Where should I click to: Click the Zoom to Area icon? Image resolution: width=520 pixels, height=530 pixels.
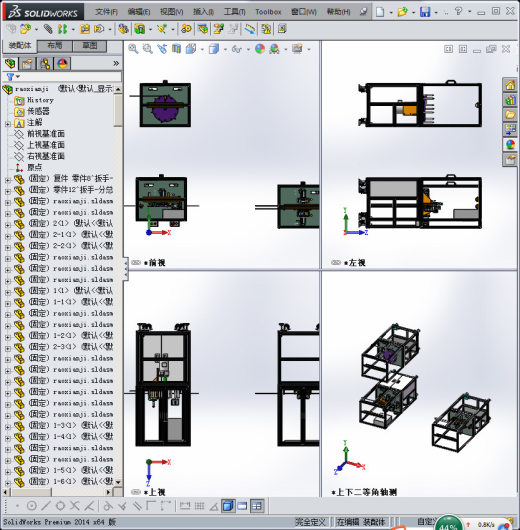[148, 49]
